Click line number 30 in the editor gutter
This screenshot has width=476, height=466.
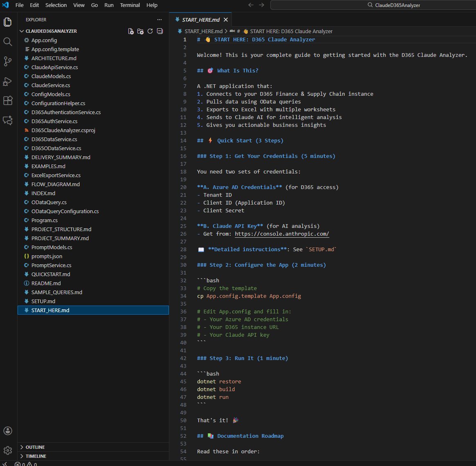[183, 265]
